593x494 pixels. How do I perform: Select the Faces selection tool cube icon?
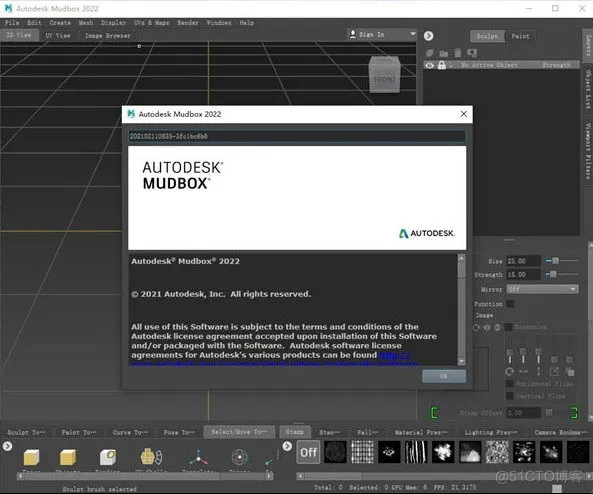tap(31, 457)
